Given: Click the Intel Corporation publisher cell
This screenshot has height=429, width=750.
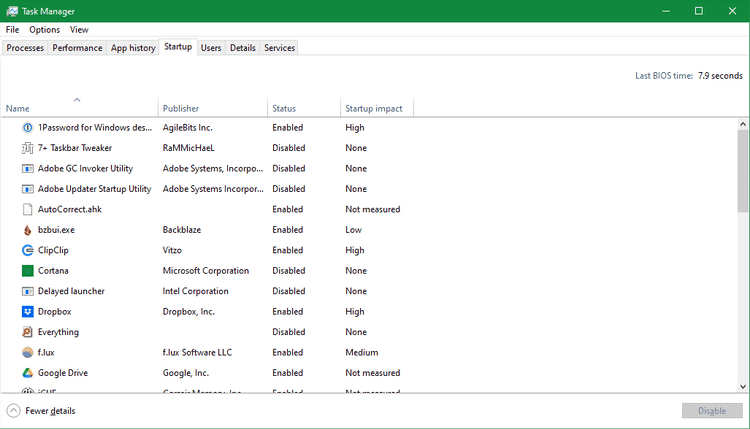Looking at the screenshot, I should click(195, 291).
